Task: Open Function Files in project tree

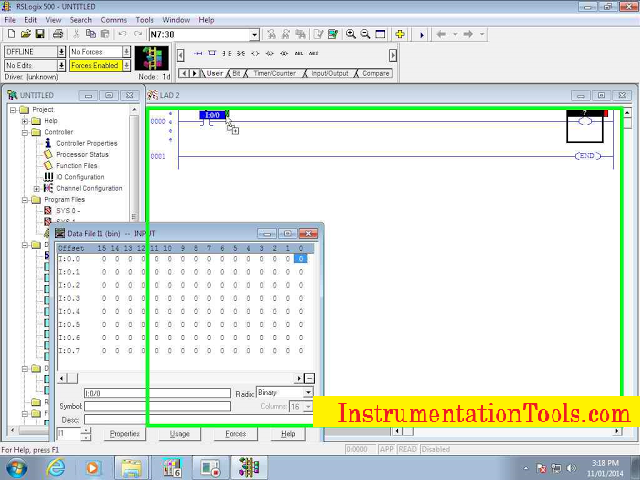Action: click(77, 166)
